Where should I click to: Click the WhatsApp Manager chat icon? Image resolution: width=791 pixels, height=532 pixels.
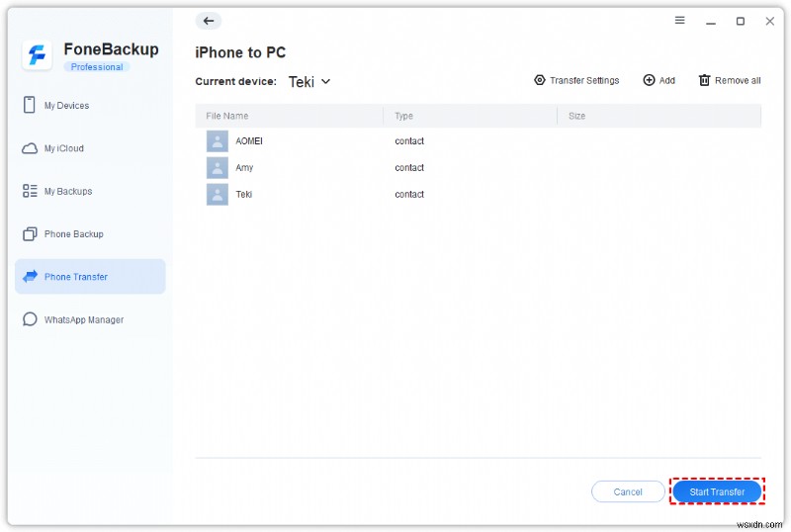click(30, 319)
